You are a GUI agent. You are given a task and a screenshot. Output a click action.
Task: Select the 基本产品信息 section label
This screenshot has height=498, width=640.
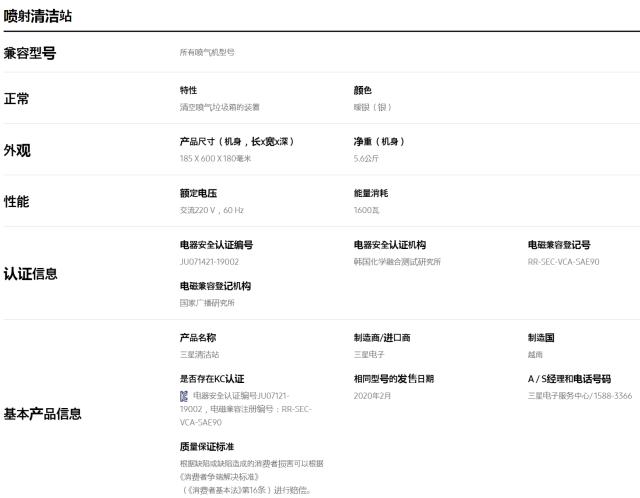pos(42,413)
